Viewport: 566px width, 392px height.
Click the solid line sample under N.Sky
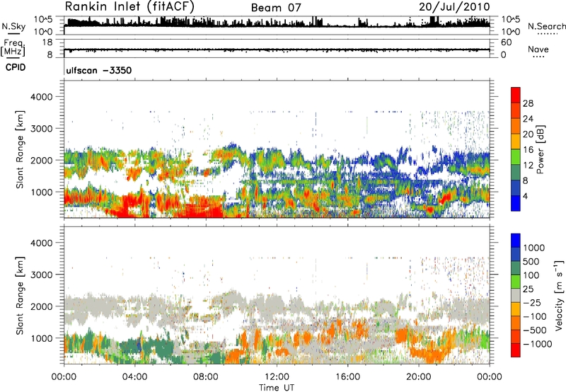13,33
